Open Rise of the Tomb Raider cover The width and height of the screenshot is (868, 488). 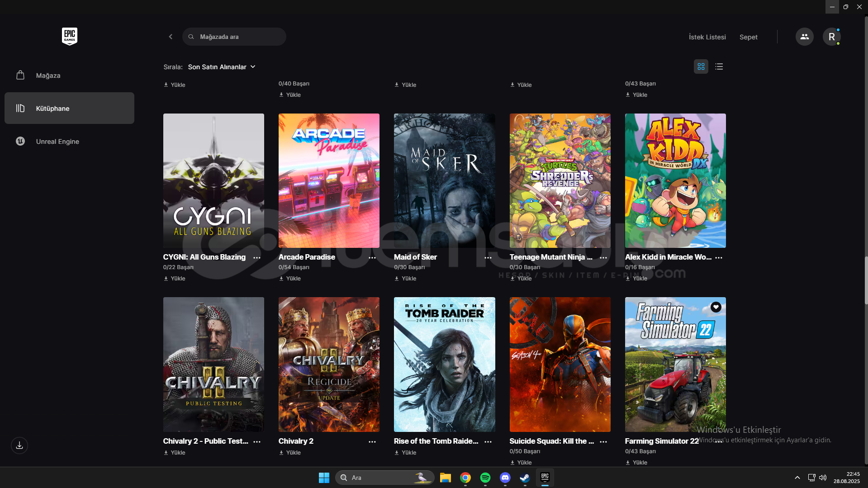(444, 365)
